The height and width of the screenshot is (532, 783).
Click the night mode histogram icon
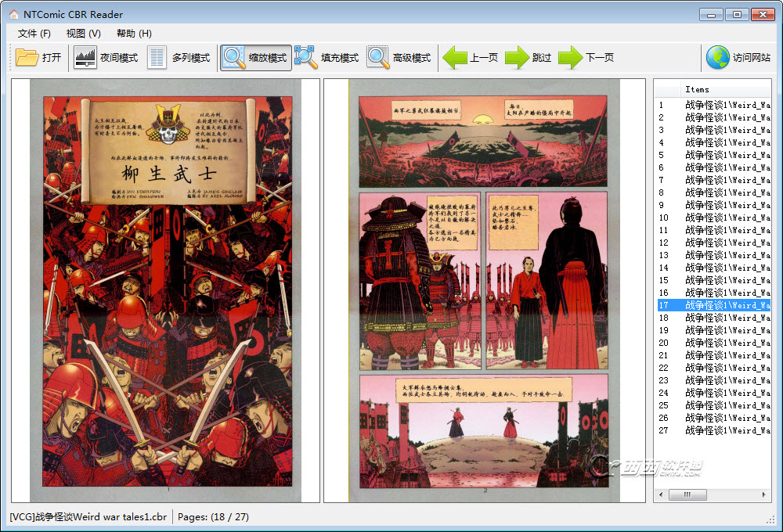point(85,57)
